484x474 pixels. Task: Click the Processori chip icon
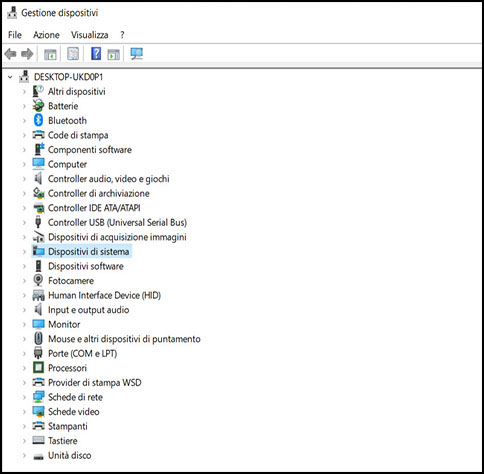pos(39,368)
